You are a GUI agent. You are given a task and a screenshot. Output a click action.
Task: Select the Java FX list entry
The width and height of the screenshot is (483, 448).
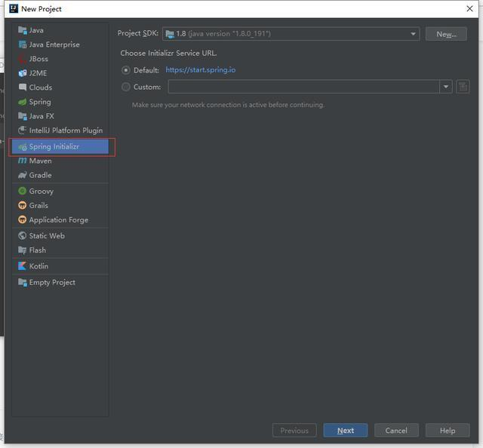[x=60, y=116]
